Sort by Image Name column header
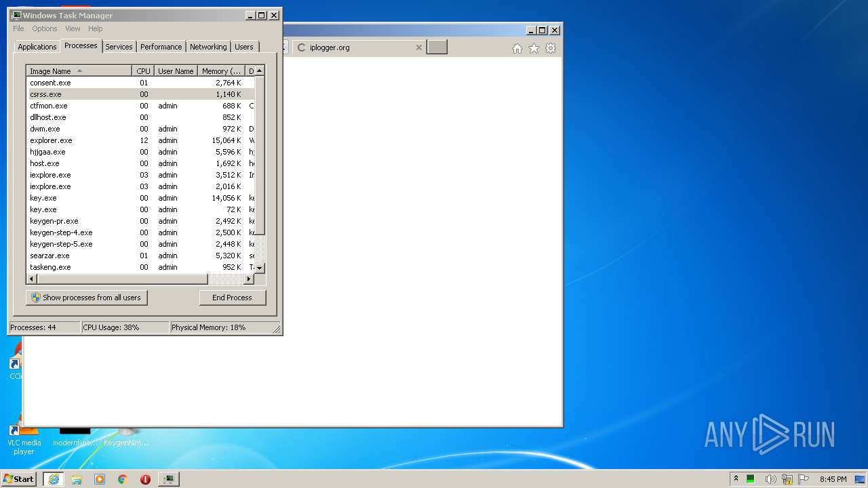868x488 pixels. click(79, 70)
